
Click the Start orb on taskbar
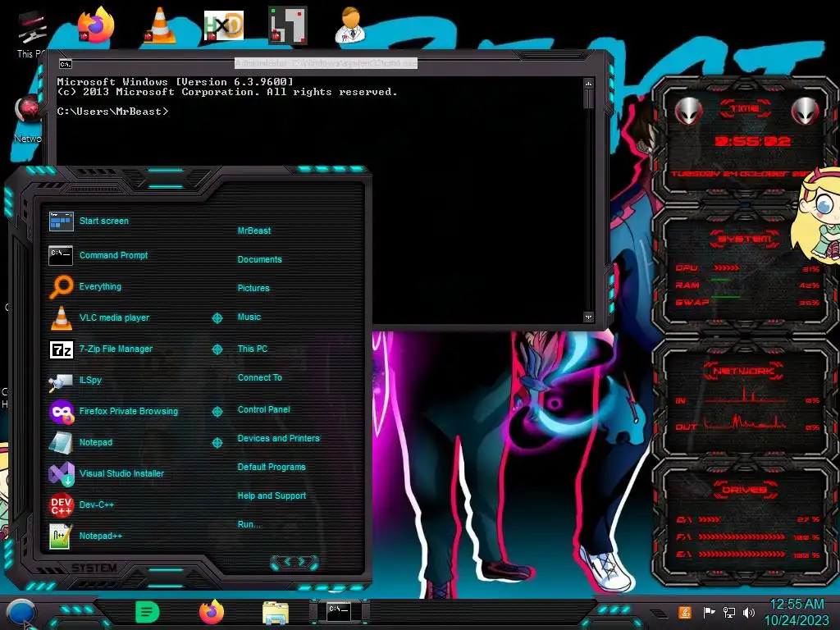tap(21, 614)
